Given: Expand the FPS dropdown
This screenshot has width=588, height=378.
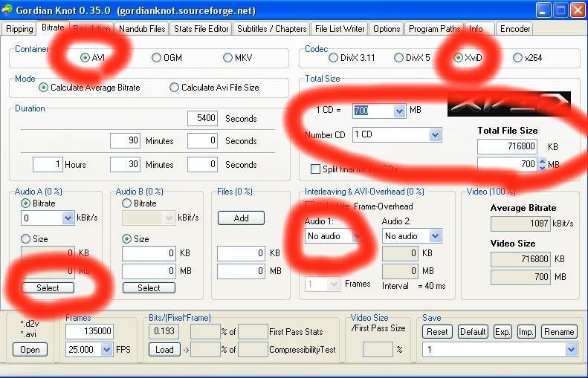Looking at the screenshot, I should 106,350.
